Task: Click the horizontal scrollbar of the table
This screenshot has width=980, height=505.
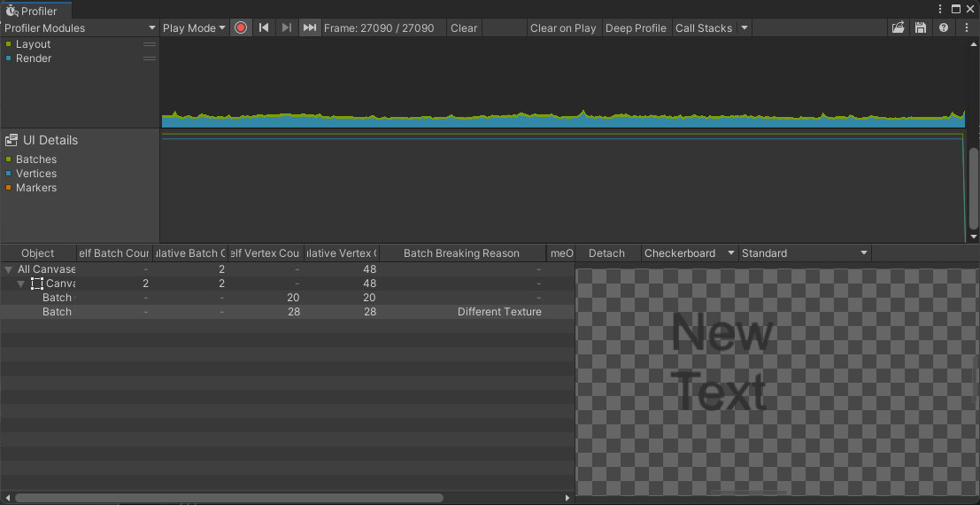Action: pos(228,498)
